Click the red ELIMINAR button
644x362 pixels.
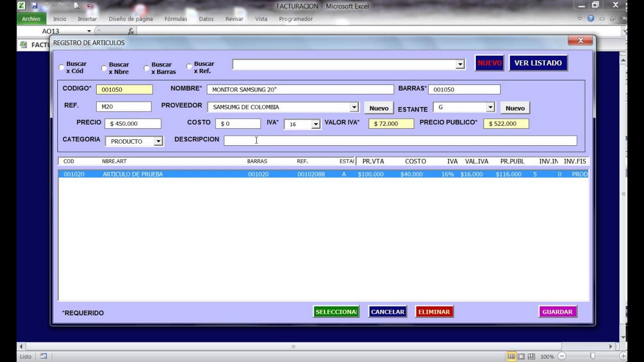click(x=434, y=312)
